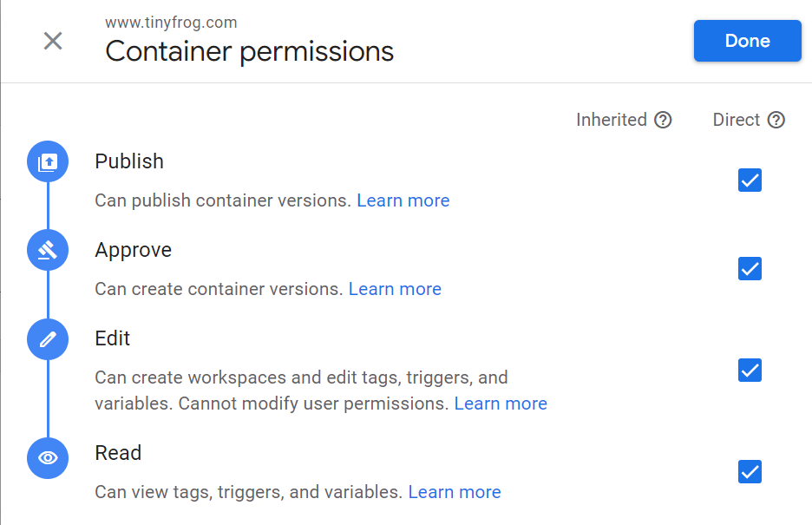Image resolution: width=812 pixels, height=525 pixels.
Task: Click the Edit pencil icon
Action: (x=48, y=338)
